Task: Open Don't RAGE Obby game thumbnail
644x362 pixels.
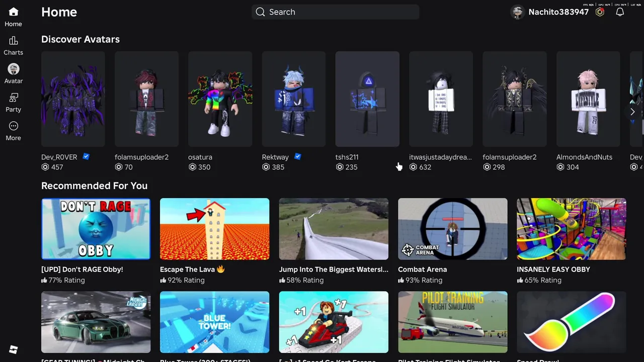Action: coord(96,229)
